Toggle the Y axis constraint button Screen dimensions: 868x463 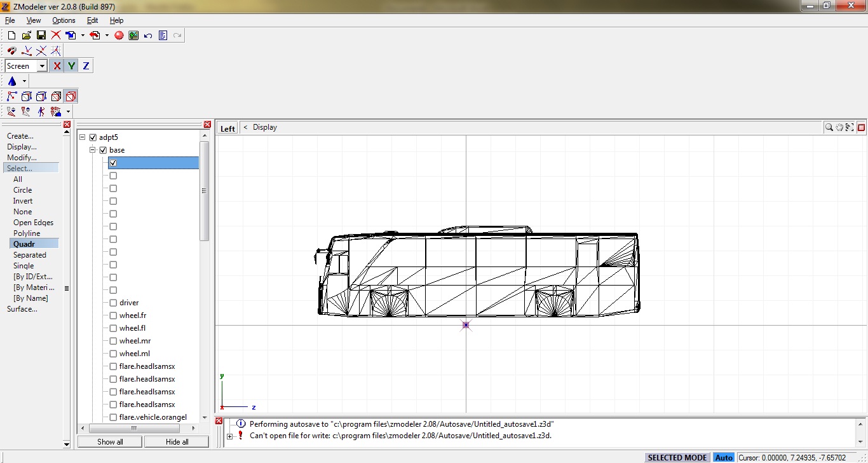(71, 66)
